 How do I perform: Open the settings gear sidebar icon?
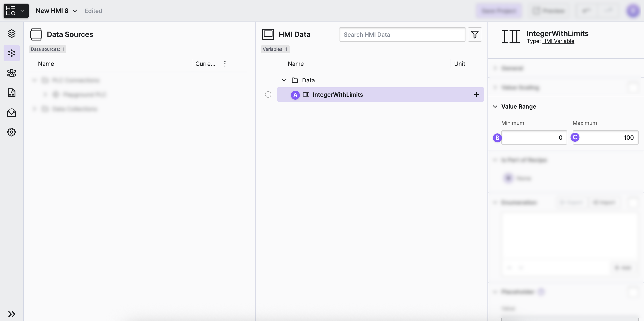tap(11, 132)
